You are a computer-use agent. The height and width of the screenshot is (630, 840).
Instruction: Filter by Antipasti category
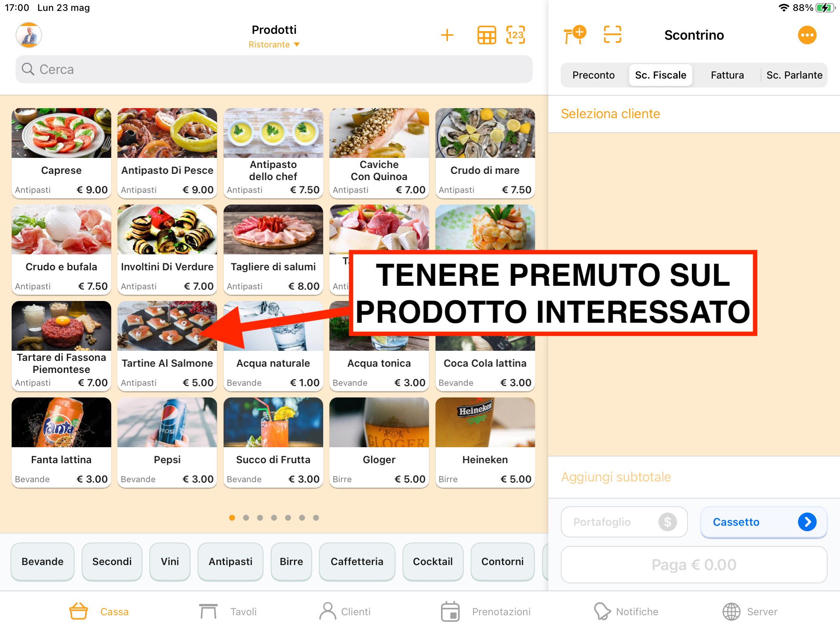[231, 562]
